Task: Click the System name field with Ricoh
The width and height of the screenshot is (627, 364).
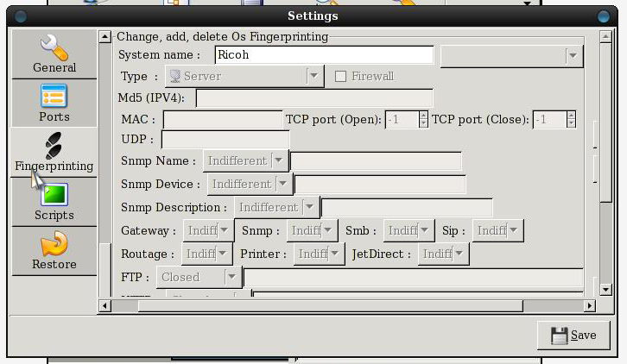Action: point(325,54)
